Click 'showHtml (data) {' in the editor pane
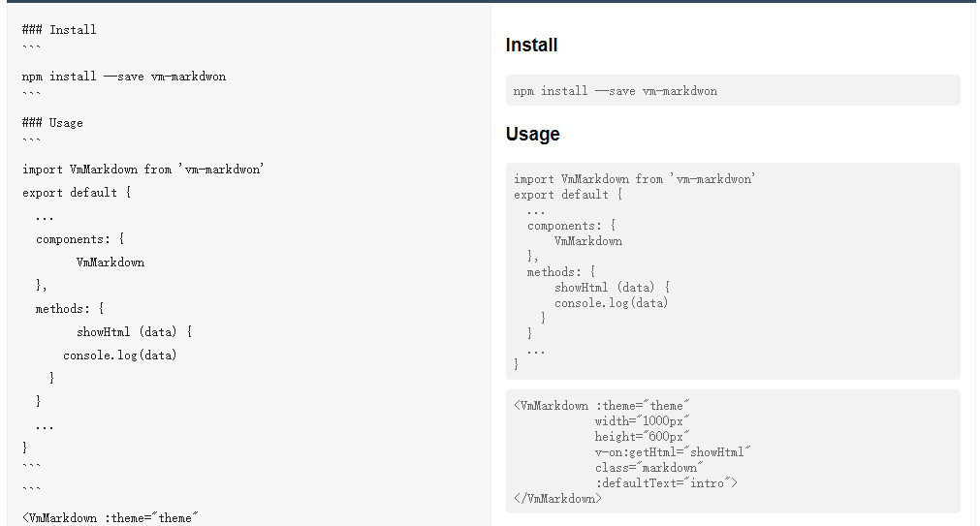Viewport: 980px width, 526px height. point(135,331)
